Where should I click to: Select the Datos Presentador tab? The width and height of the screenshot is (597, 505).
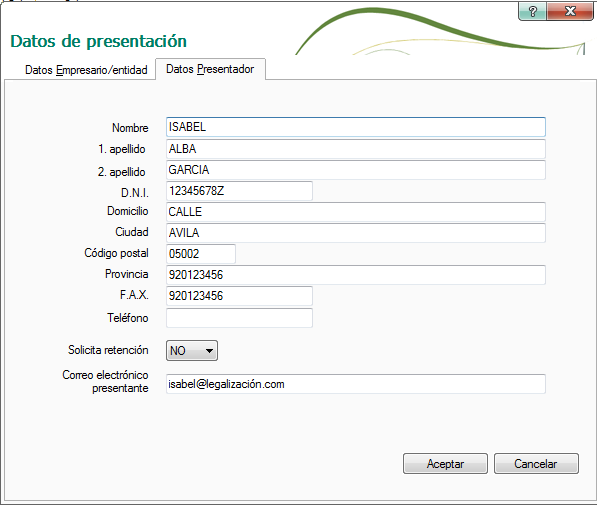coord(210,69)
